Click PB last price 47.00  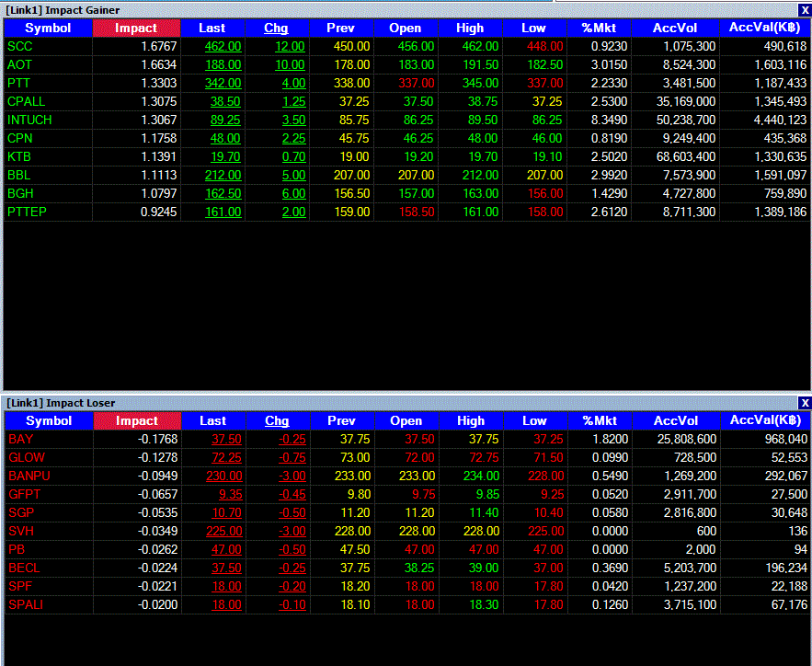(227, 549)
